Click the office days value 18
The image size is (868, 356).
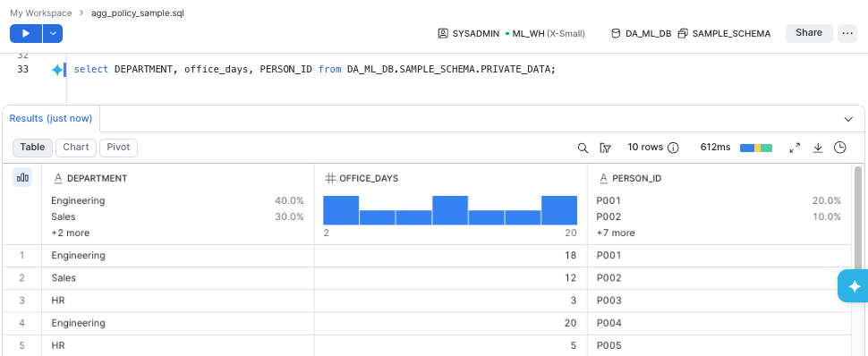pos(451,256)
